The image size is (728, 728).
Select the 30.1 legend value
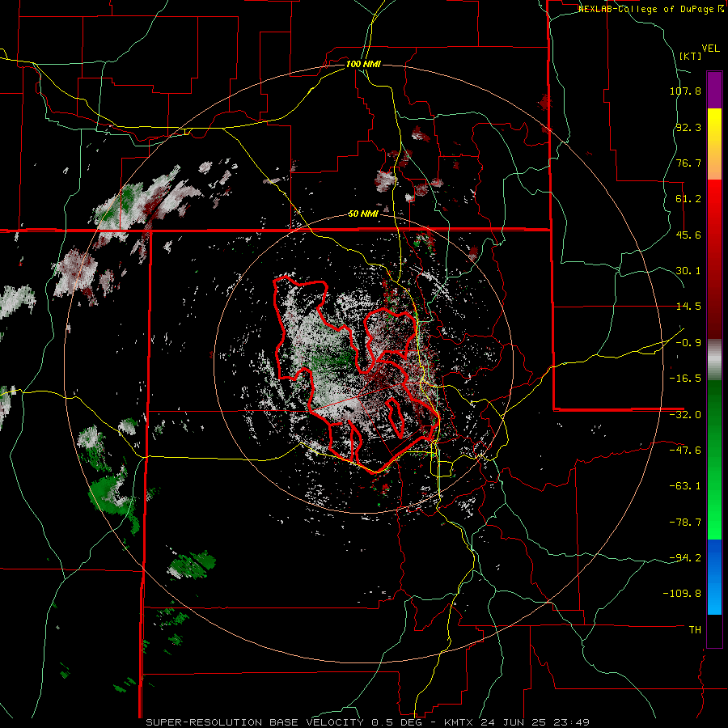click(x=688, y=271)
